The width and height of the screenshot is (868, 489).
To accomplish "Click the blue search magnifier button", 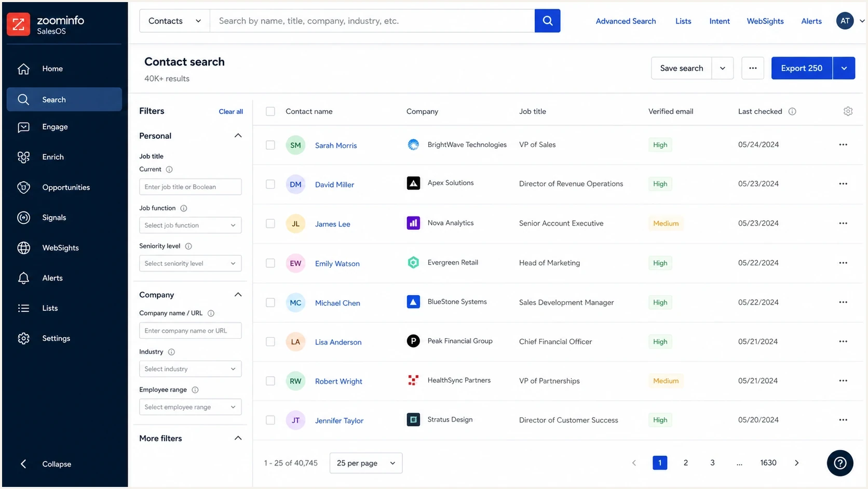I will point(547,21).
